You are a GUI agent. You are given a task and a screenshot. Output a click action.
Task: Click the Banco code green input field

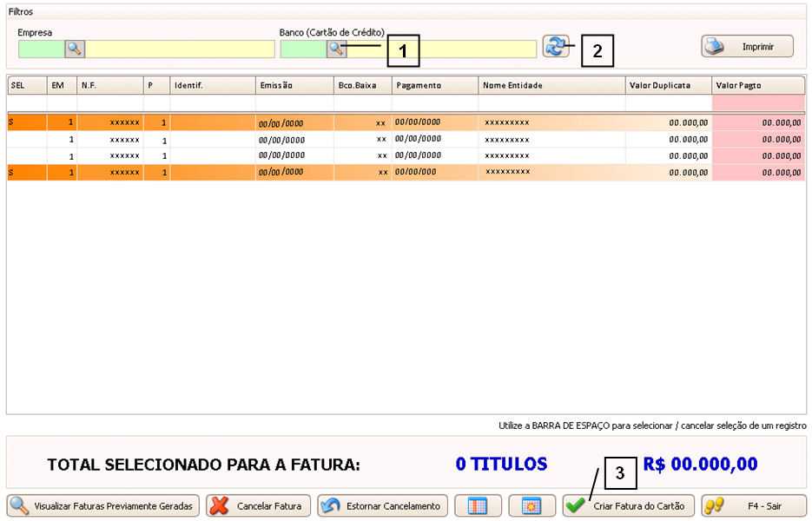tap(303, 49)
